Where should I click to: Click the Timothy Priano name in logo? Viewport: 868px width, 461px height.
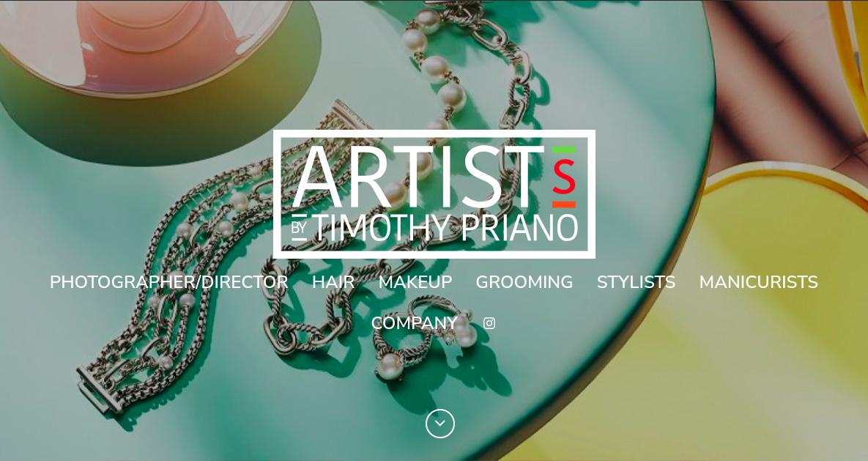pyautogui.click(x=446, y=227)
